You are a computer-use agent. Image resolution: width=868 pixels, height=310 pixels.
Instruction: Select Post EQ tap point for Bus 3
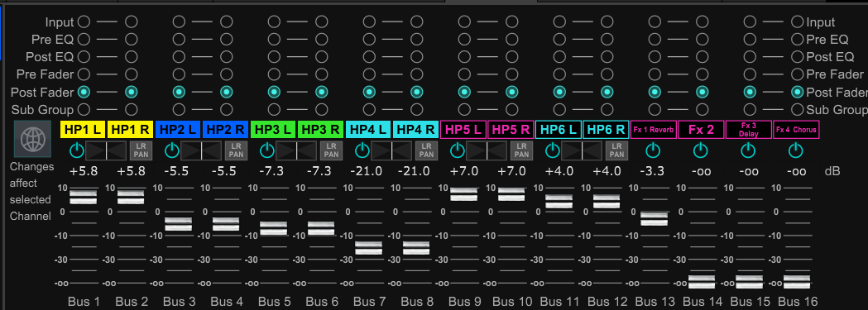(179, 56)
